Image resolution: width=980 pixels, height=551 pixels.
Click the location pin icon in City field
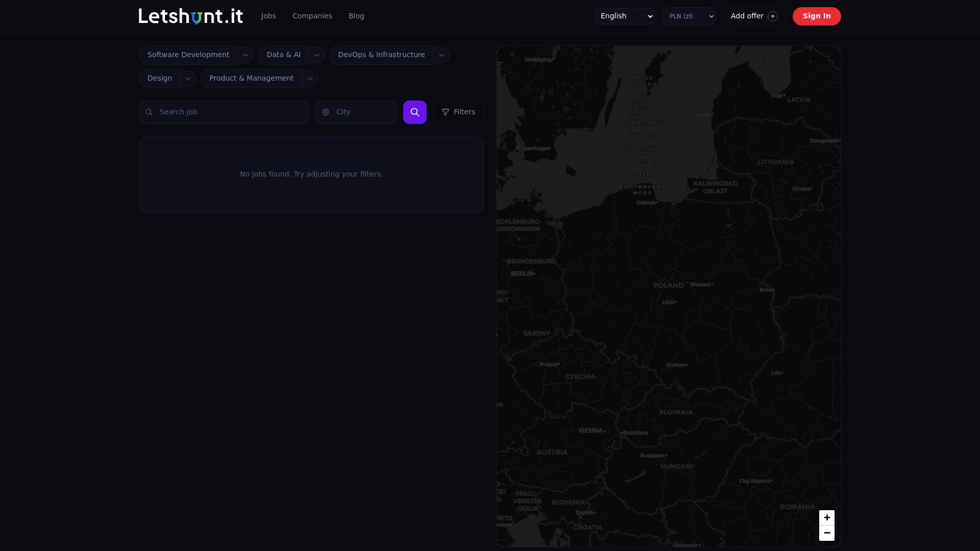click(326, 112)
